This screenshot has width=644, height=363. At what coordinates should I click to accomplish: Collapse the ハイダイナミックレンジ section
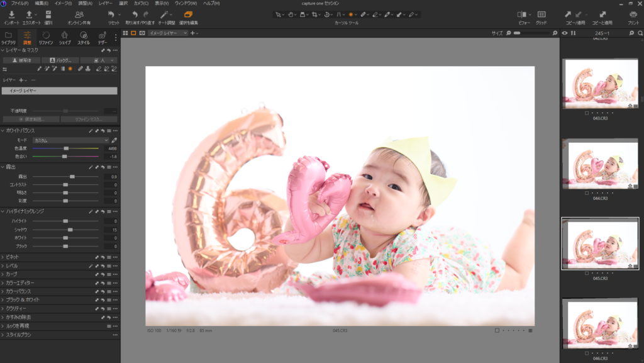(3, 211)
